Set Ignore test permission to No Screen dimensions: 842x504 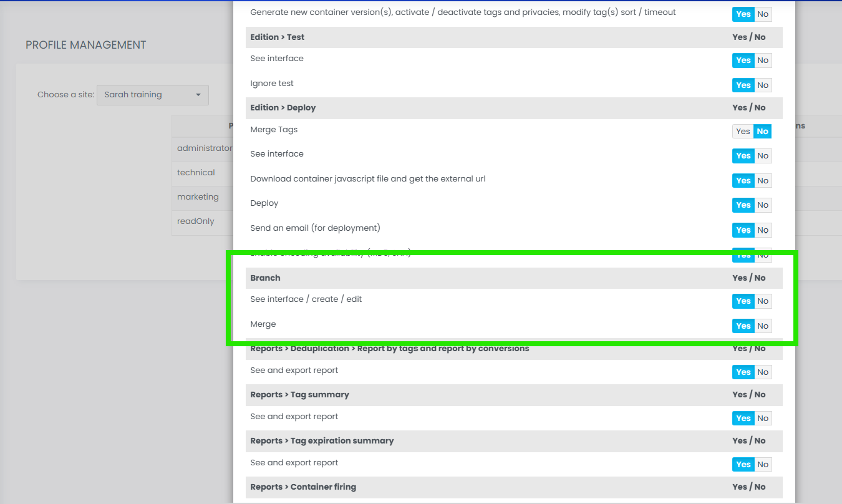tap(763, 85)
